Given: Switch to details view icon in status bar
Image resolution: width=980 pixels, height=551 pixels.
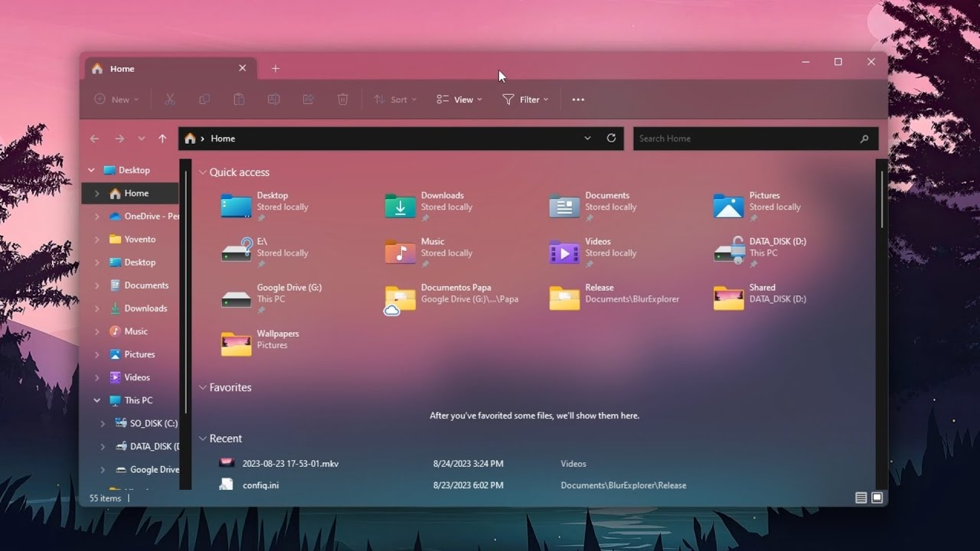Looking at the screenshot, I should pyautogui.click(x=861, y=498).
